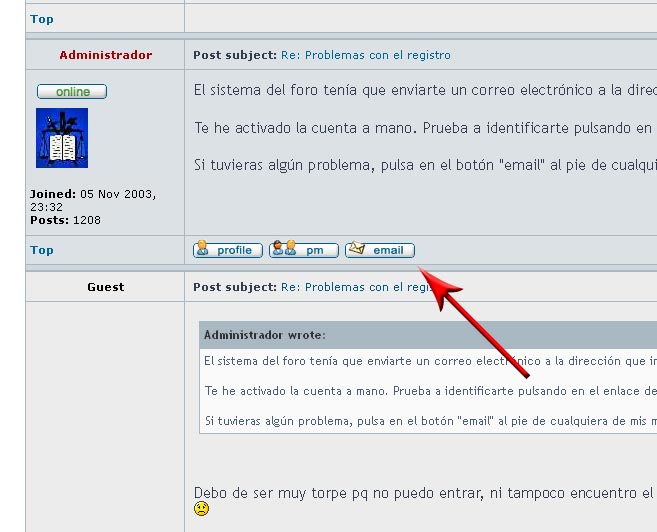Click the Administrador's scales-and-book avatar
This screenshot has width=657, height=532.
tap(62, 138)
